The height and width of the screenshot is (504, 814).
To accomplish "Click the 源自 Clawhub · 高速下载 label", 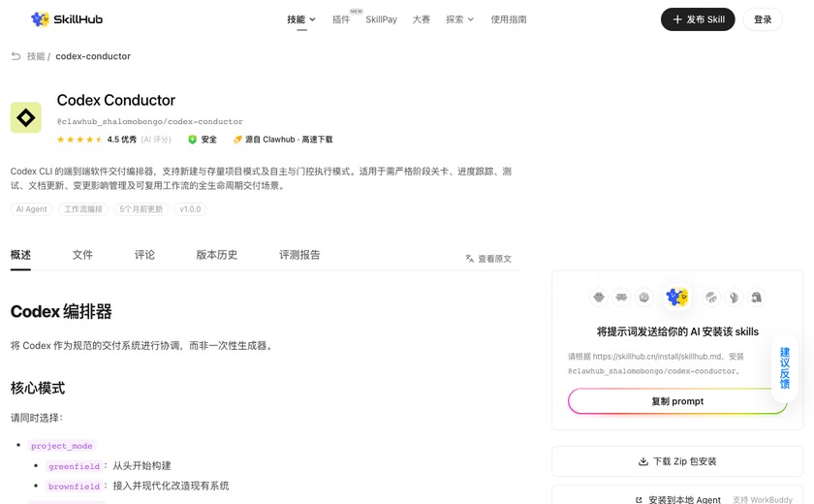I will coord(289,140).
